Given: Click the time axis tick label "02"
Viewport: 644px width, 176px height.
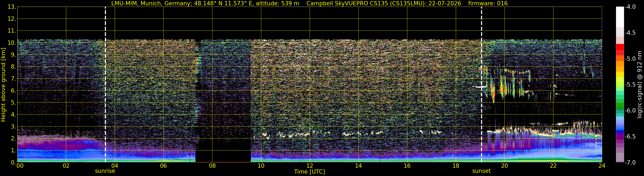Looking at the screenshot, I should pos(66,166).
